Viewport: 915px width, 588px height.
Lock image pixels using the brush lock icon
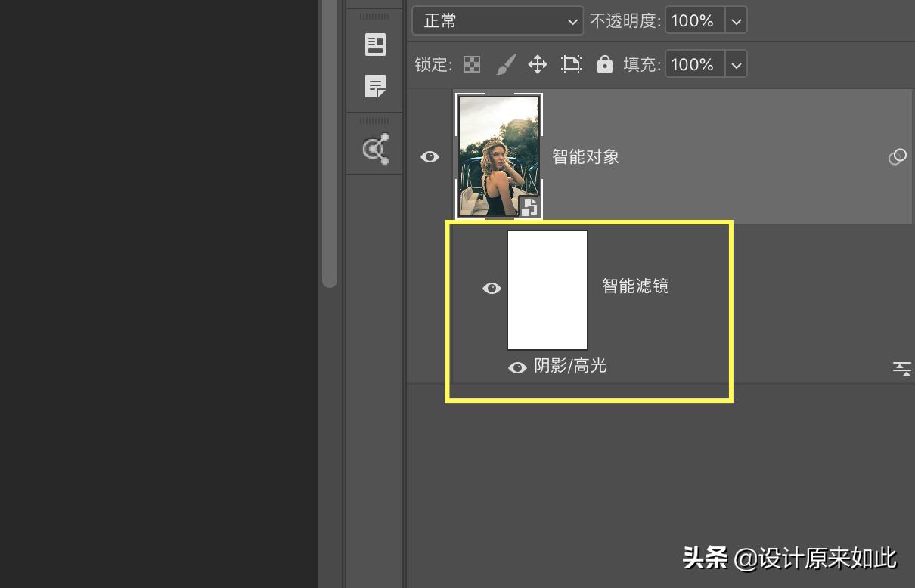tap(505, 64)
